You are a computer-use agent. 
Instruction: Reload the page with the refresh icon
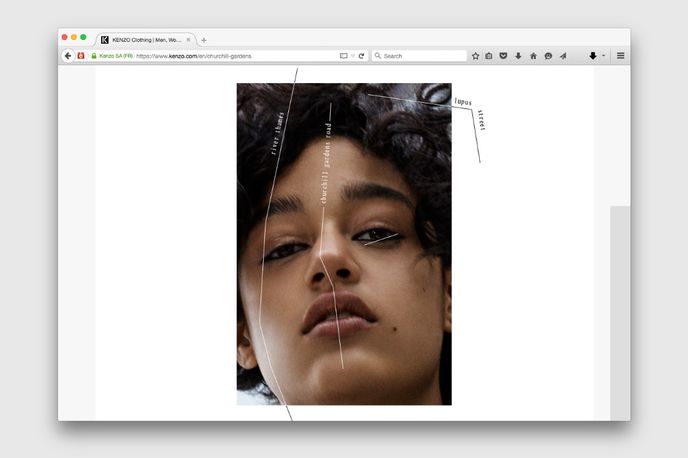[x=361, y=56]
